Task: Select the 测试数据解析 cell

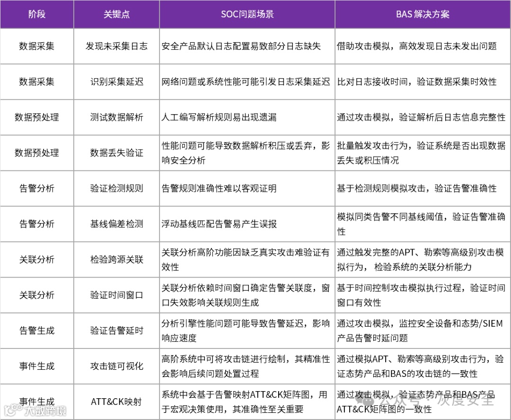Action: [117, 117]
